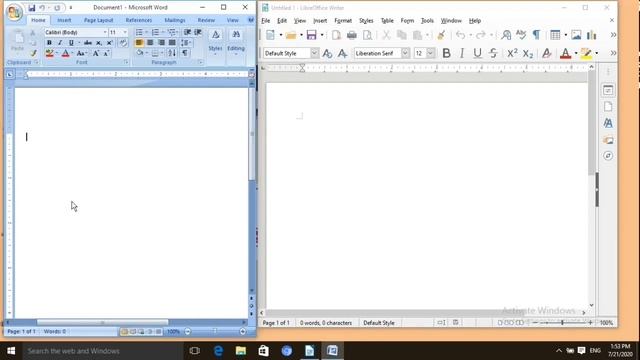Click 'Words: 0' in Word status bar
The image size is (640, 360).
[x=55, y=331]
